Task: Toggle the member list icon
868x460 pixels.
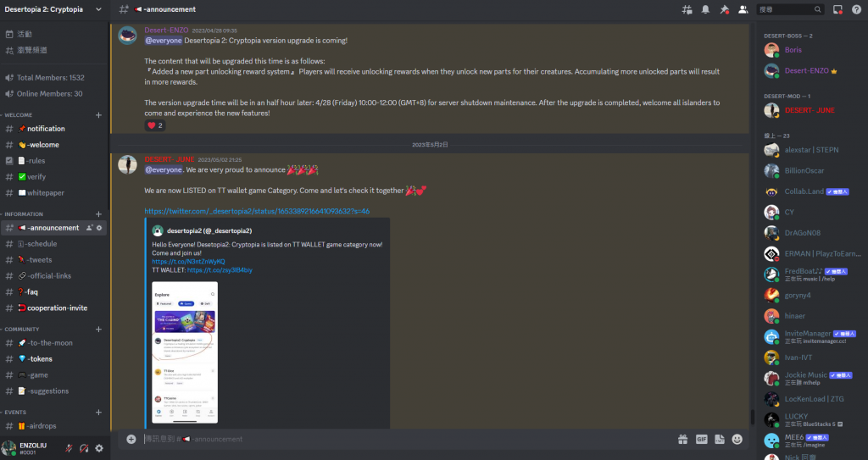Action: point(743,9)
